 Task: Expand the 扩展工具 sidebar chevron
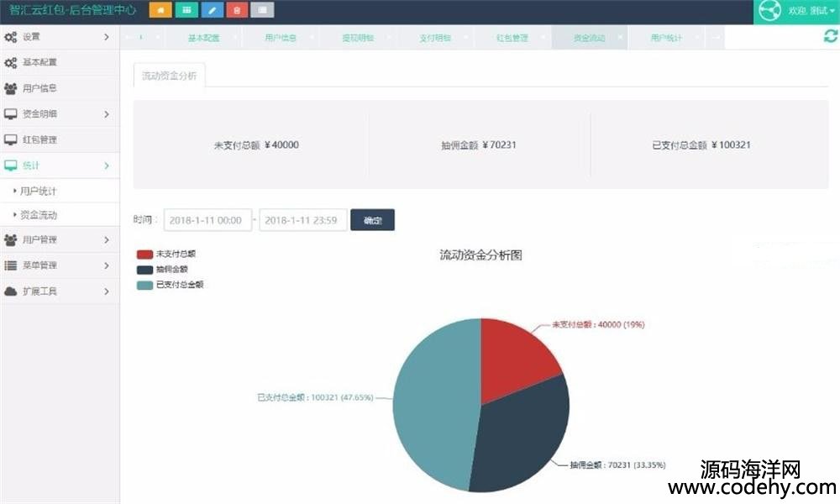107,291
